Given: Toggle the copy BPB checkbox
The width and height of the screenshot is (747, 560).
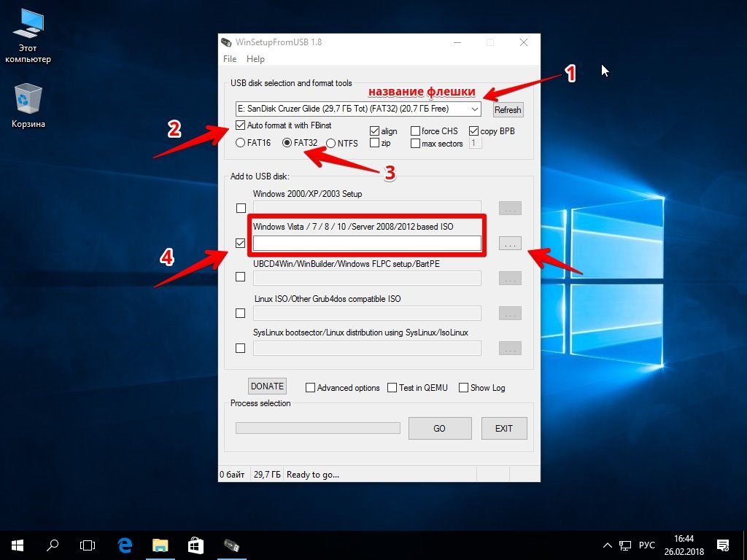Looking at the screenshot, I should 473,131.
